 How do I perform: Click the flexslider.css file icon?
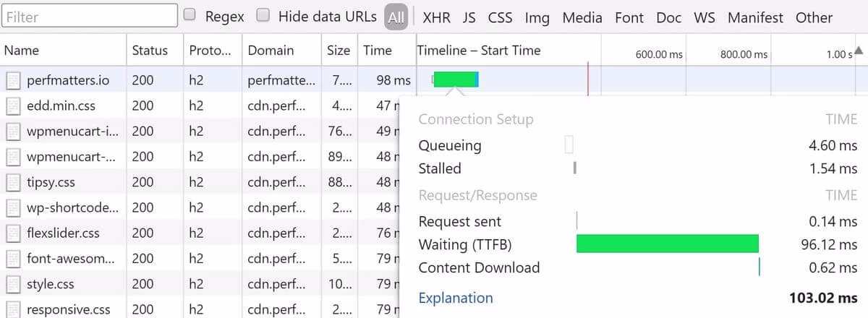click(x=14, y=233)
